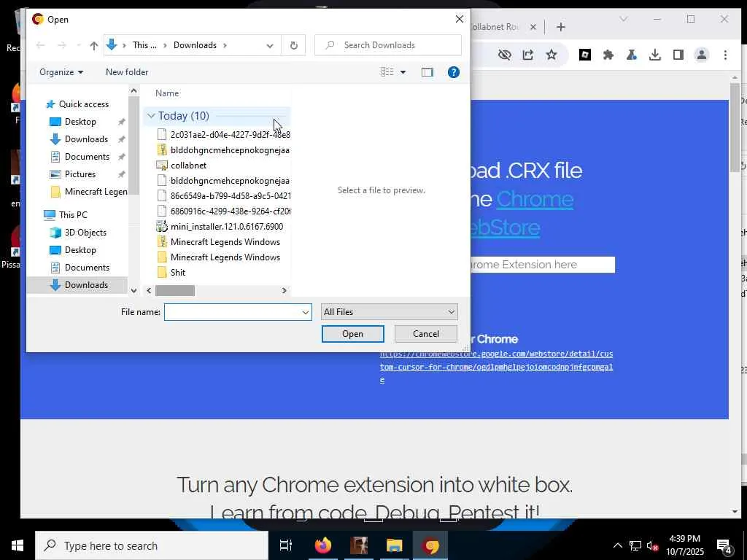This screenshot has height=560, width=747.
Task: Select 3D Objects in navigation pane
Action: [x=85, y=233]
